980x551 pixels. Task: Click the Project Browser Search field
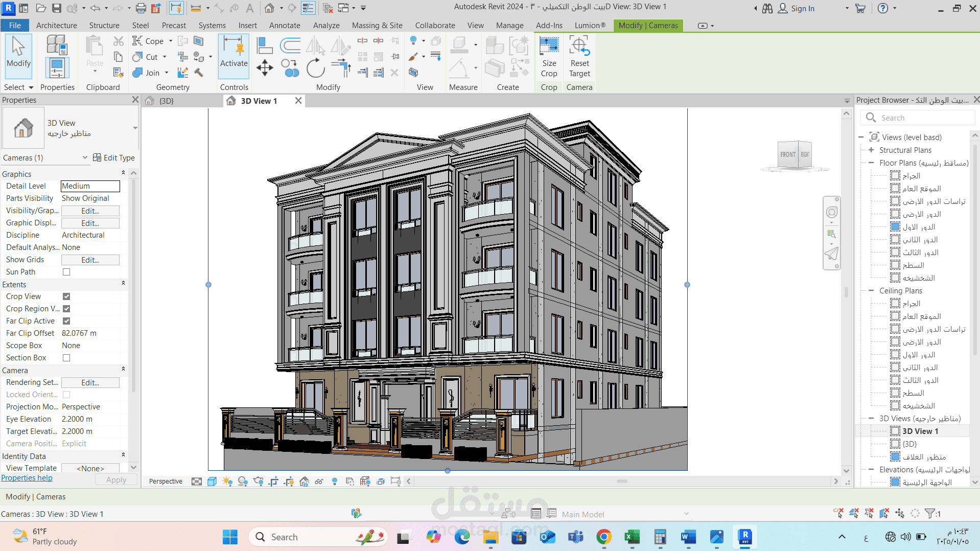(918, 118)
